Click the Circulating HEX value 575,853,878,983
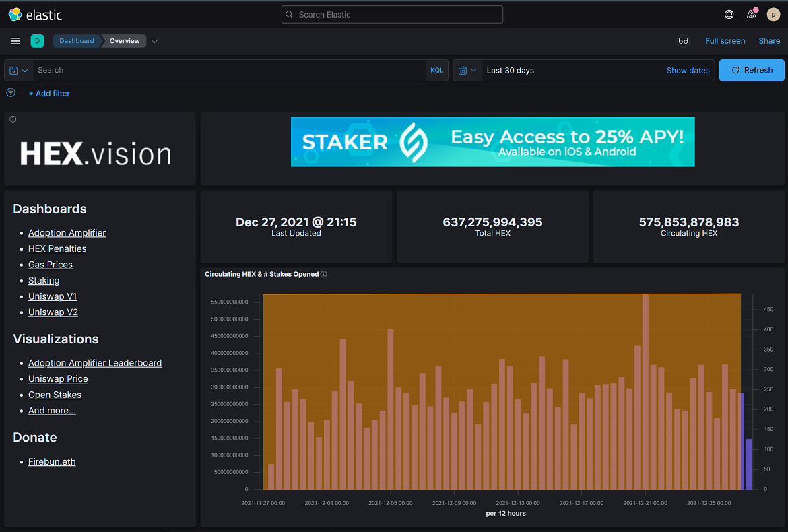Image resolution: width=788 pixels, height=532 pixels. pyautogui.click(x=689, y=222)
